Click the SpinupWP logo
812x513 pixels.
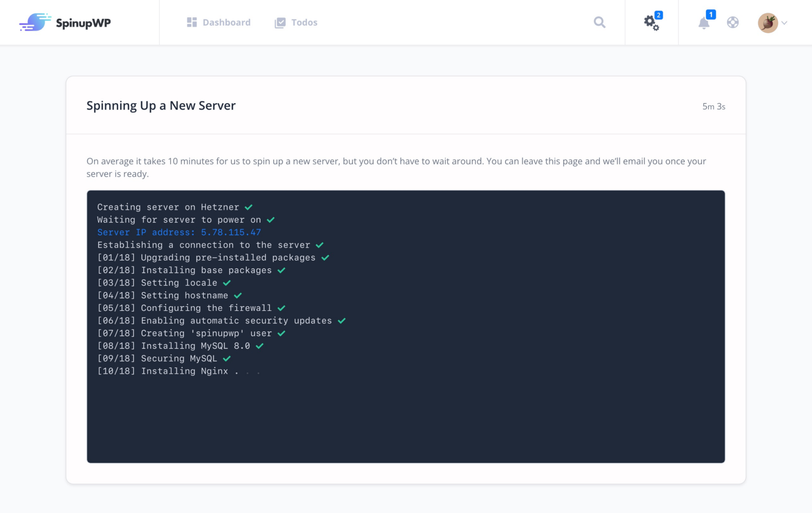coord(65,22)
